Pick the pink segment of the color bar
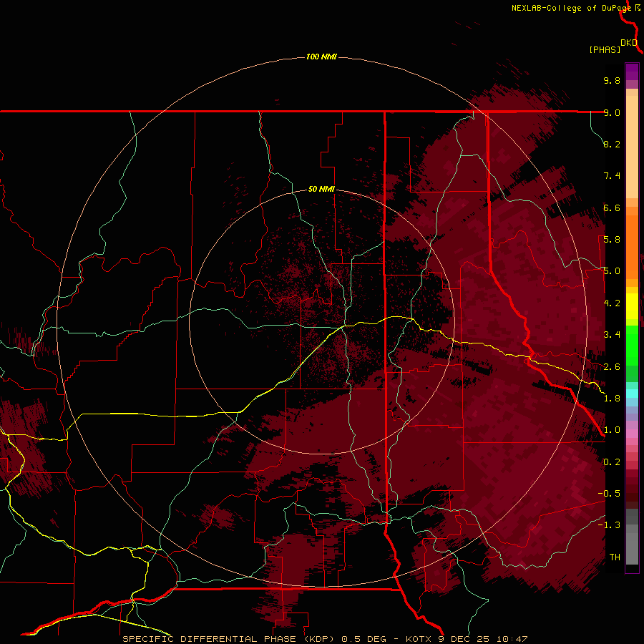This screenshot has width=644, height=644. 632,434
